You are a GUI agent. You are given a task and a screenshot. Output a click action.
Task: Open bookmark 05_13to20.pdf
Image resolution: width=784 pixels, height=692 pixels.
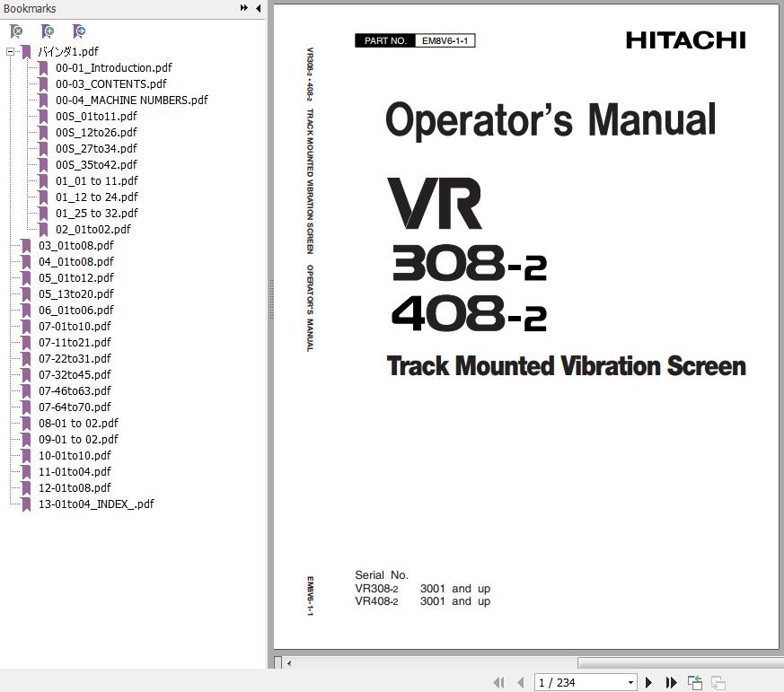76,293
